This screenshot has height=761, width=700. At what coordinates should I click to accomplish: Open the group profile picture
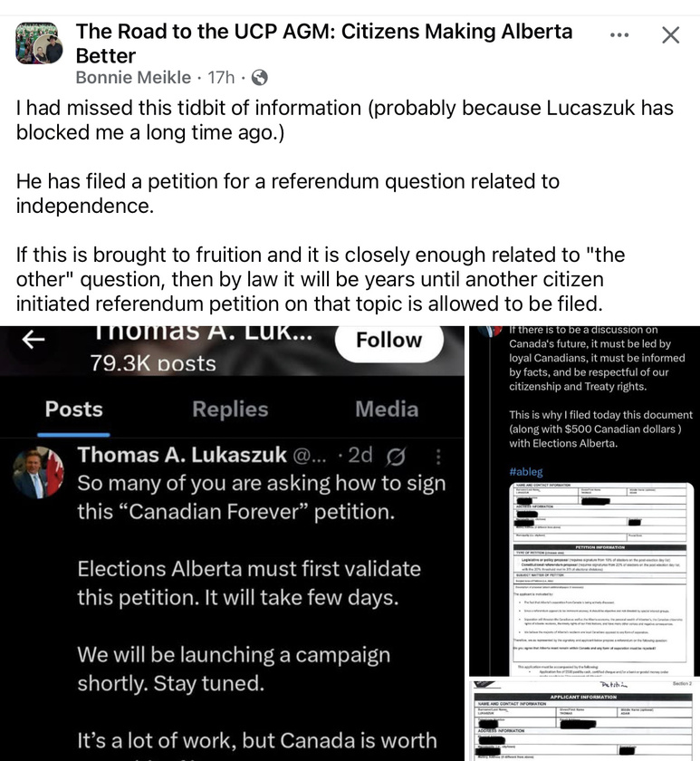[x=39, y=43]
